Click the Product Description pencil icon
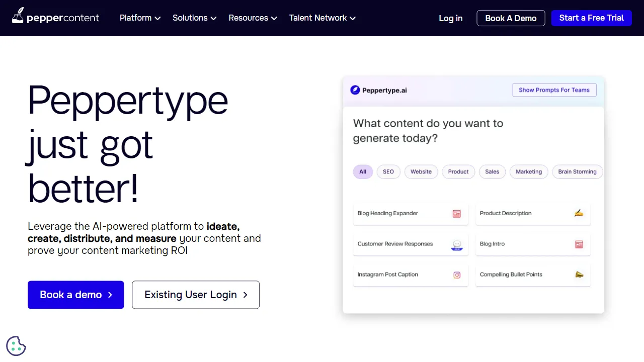Screen dimensions: 644x362 tap(579, 213)
